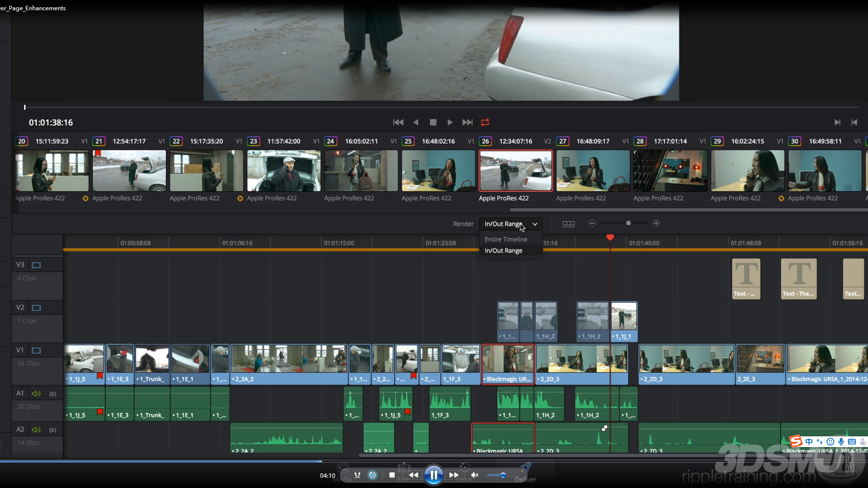Click clip 26 timecode 12:34:07:16
The height and width of the screenshot is (488, 868).
point(516,141)
